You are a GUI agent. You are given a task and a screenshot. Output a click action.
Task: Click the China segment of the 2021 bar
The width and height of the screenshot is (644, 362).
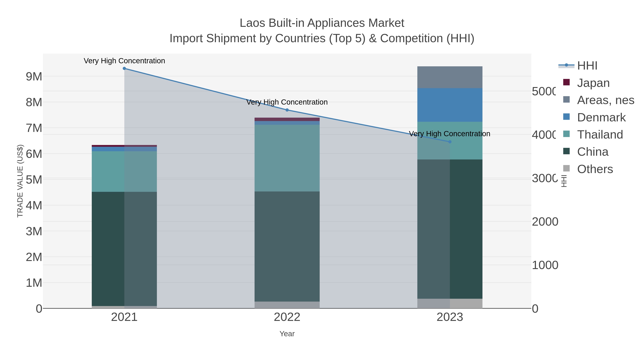point(124,249)
